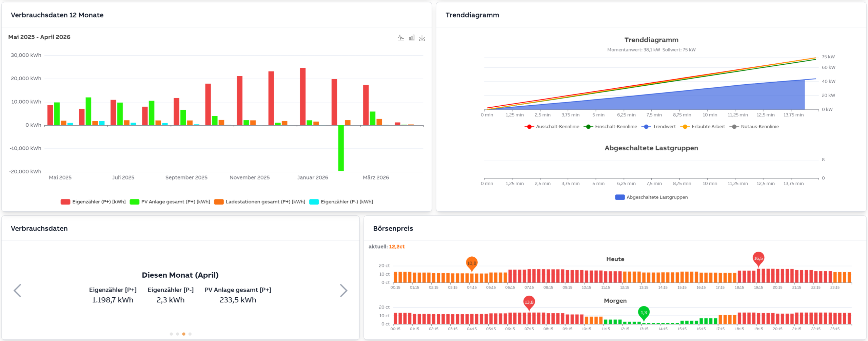Image resolution: width=868 pixels, height=341 pixels.
Task: Toggle Erlaubte Arbeit legend entry
Action: coord(703,127)
